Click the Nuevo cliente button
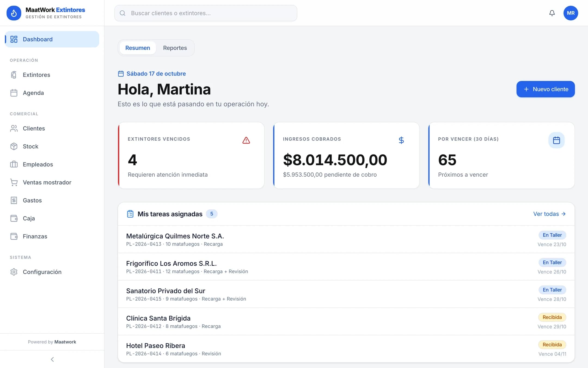This screenshot has width=588, height=368. [546, 89]
